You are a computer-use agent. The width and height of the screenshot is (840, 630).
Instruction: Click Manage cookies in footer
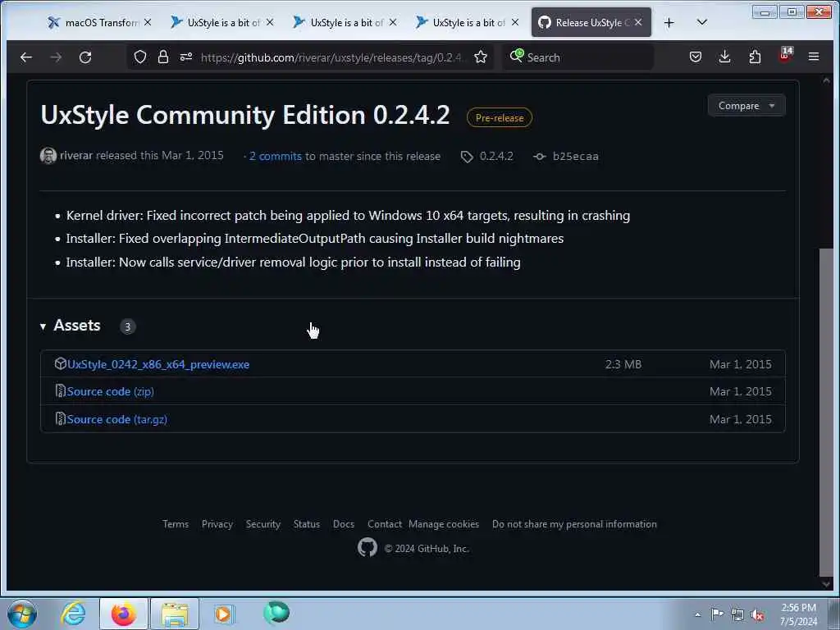pyautogui.click(x=444, y=524)
